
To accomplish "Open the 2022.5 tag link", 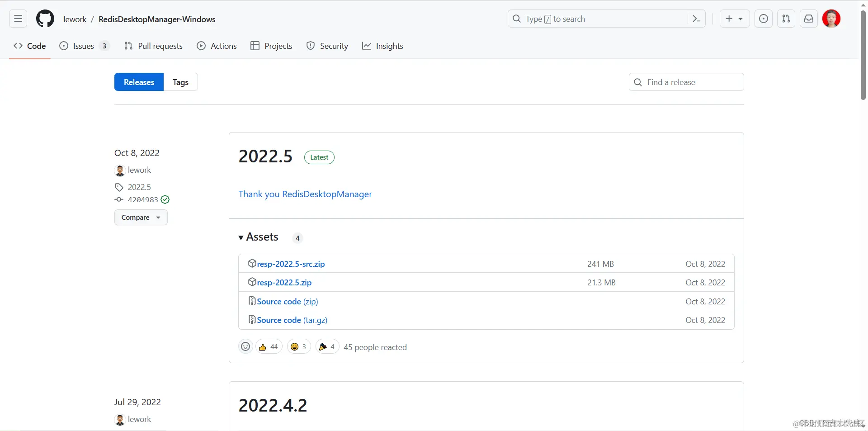I will click(x=139, y=187).
